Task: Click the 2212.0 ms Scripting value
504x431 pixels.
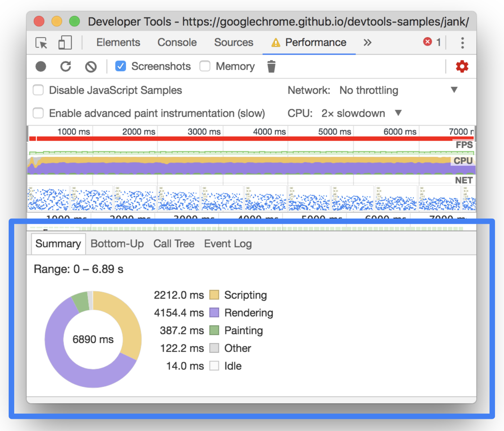Action: (x=179, y=295)
